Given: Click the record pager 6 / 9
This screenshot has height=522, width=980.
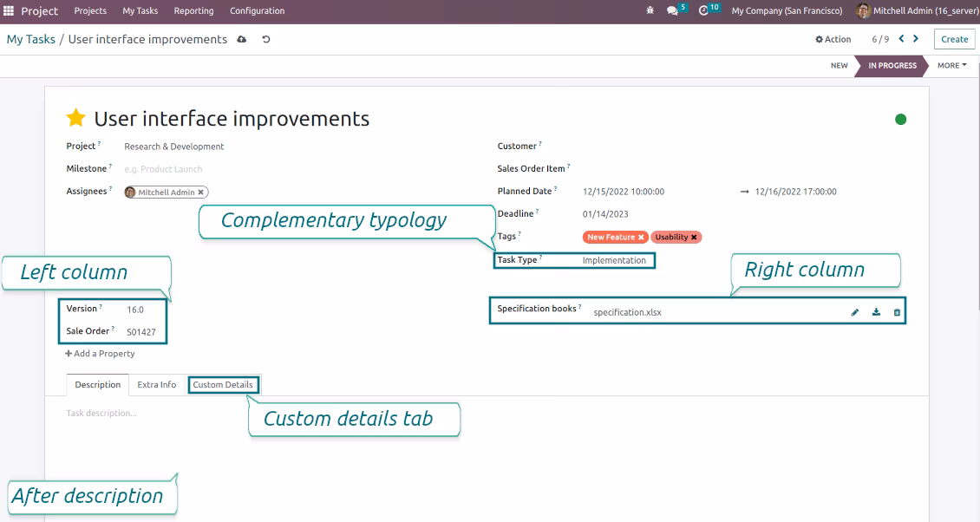Looking at the screenshot, I should [x=880, y=39].
